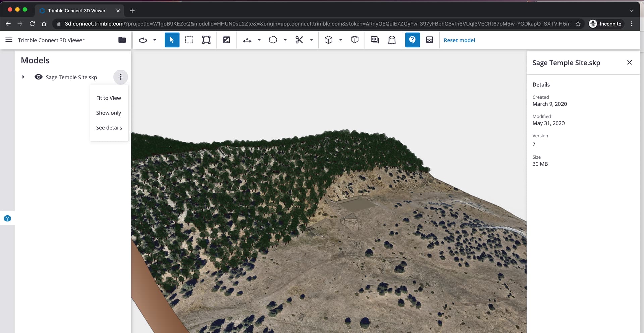Click the help question mark icon
This screenshot has height=333, width=644.
(x=412, y=40)
